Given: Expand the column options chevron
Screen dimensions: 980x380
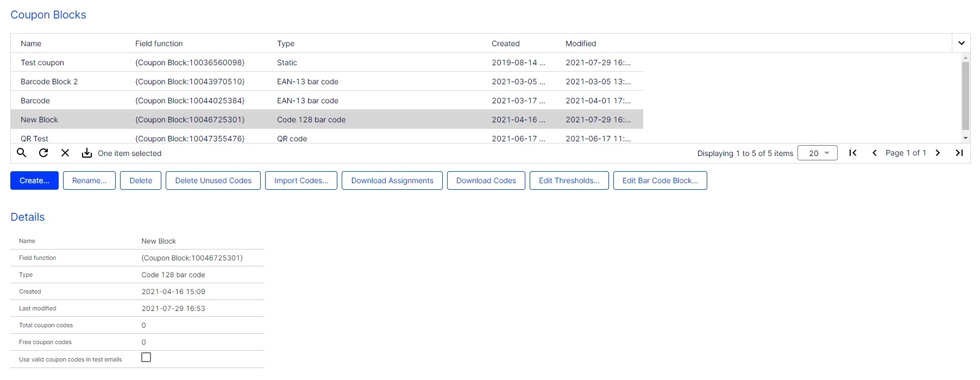Looking at the screenshot, I should point(961,43).
